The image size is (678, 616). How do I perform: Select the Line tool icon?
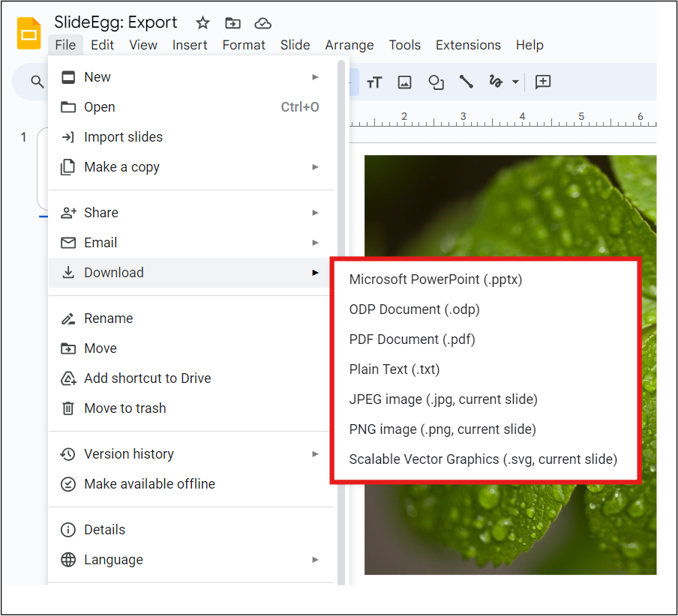[466, 81]
